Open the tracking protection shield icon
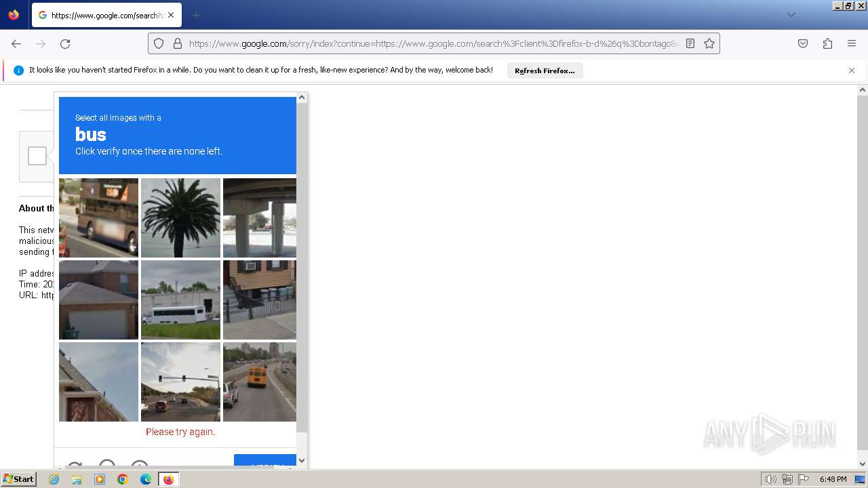This screenshot has width=868, height=488. [159, 43]
